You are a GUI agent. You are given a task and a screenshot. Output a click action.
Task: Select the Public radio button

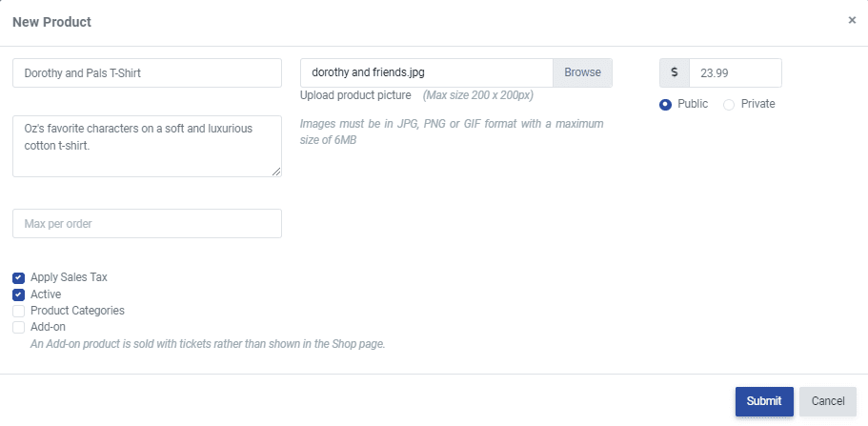pyautogui.click(x=665, y=104)
